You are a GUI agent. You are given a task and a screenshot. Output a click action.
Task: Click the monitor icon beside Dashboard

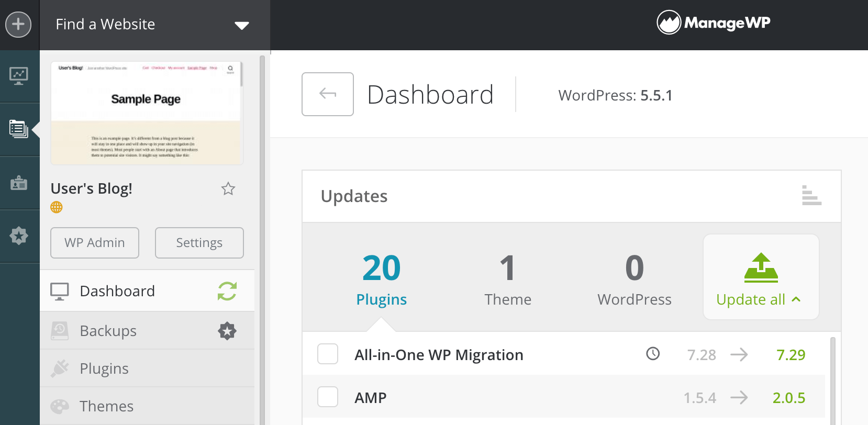pyautogui.click(x=60, y=292)
